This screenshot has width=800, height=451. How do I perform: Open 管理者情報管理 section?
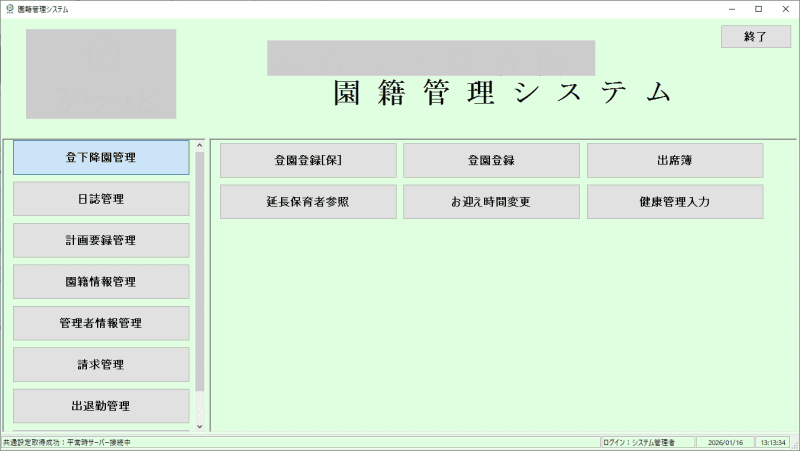pyautogui.click(x=101, y=323)
